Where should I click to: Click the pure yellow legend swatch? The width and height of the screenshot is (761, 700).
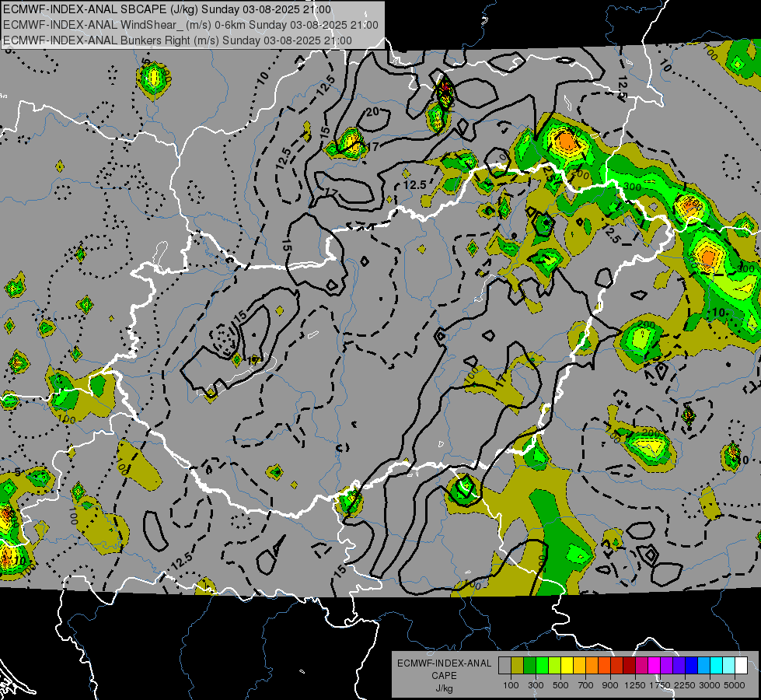[x=567, y=666]
